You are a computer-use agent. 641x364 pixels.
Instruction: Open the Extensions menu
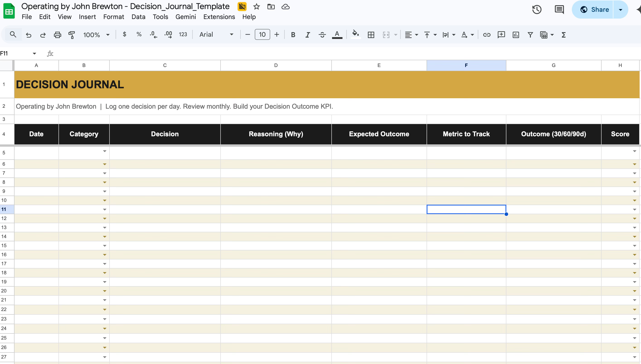tap(219, 17)
